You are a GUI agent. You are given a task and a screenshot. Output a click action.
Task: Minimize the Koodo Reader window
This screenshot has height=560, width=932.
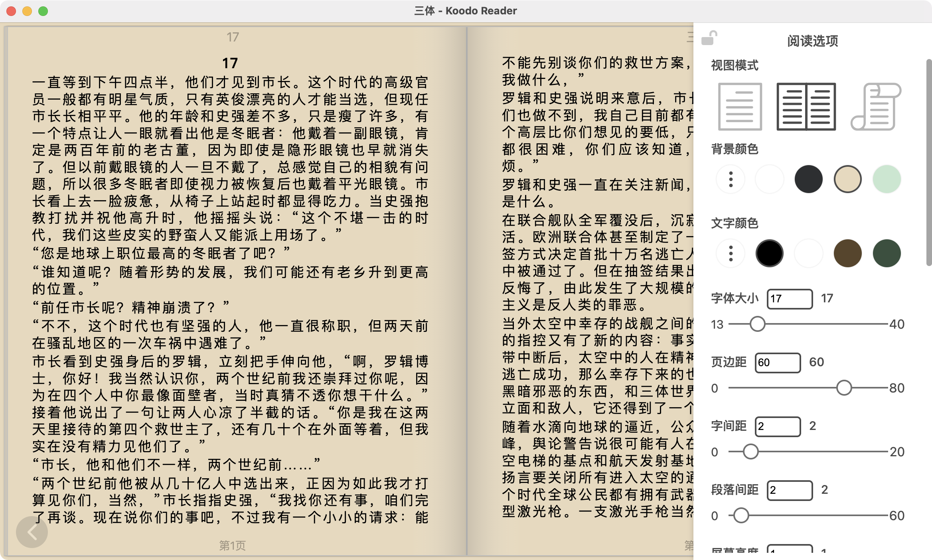point(27,11)
